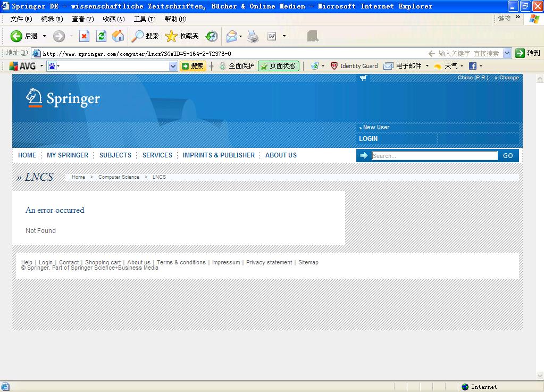The height and width of the screenshot is (392, 544).
Task: Click the Forward arrow icon
Action: (59, 36)
